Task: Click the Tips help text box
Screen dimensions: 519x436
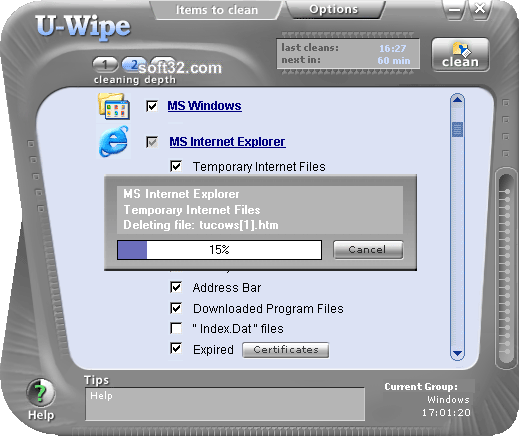Action: [225, 404]
